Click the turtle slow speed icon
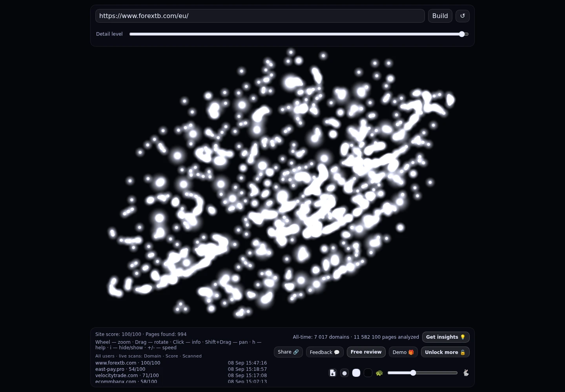 coord(379,373)
